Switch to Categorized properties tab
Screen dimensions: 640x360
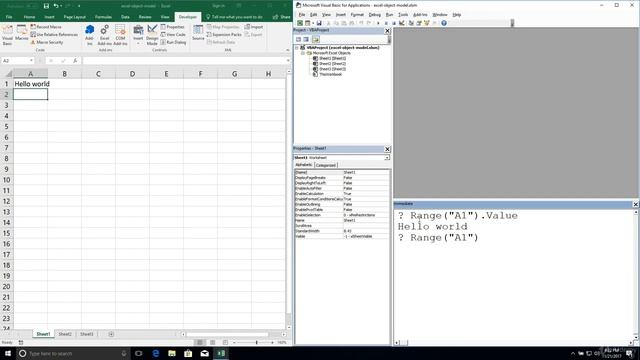coord(326,165)
